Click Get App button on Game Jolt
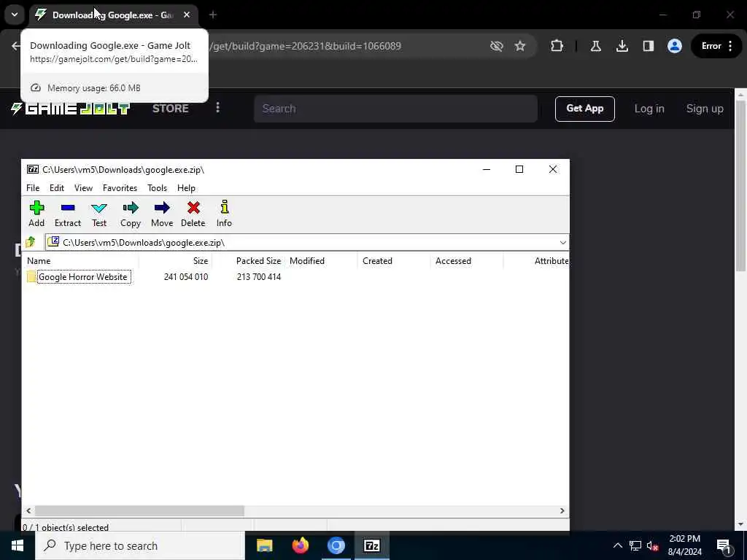 pos(584,109)
